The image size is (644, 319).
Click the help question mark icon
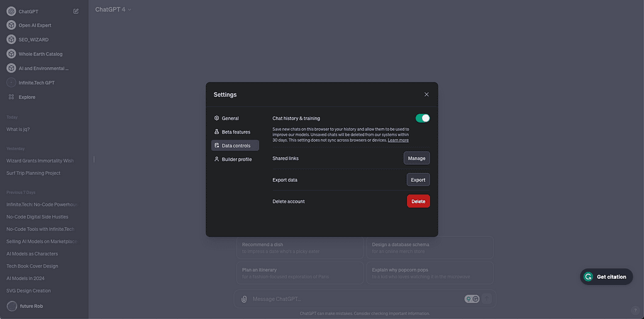pyautogui.click(x=635, y=310)
